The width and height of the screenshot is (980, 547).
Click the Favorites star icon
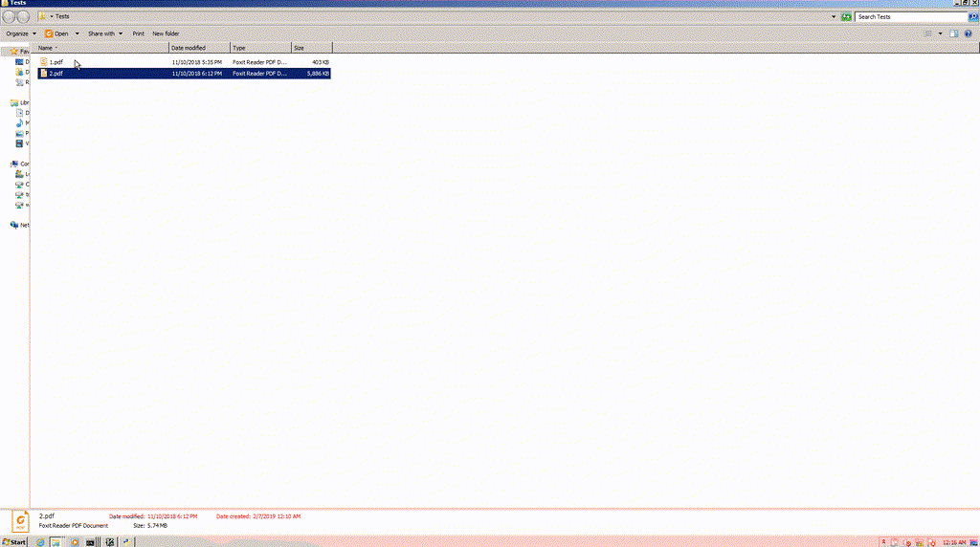coord(13,52)
